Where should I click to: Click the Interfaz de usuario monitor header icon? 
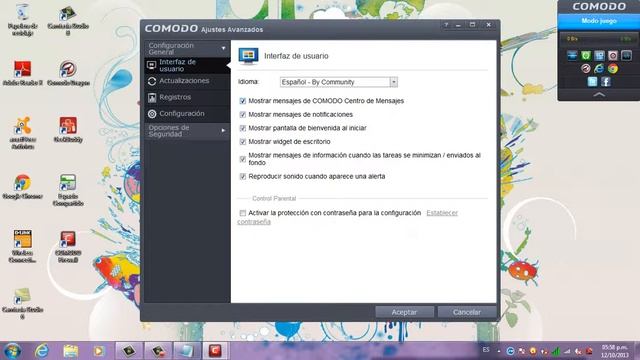click(249, 56)
